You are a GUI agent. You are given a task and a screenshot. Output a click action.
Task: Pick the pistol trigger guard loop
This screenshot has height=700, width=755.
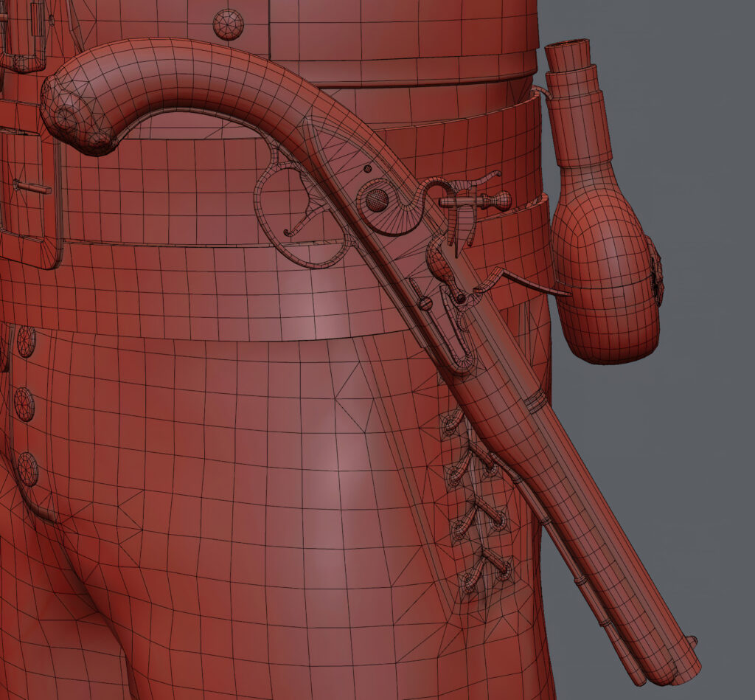click(x=301, y=217)
